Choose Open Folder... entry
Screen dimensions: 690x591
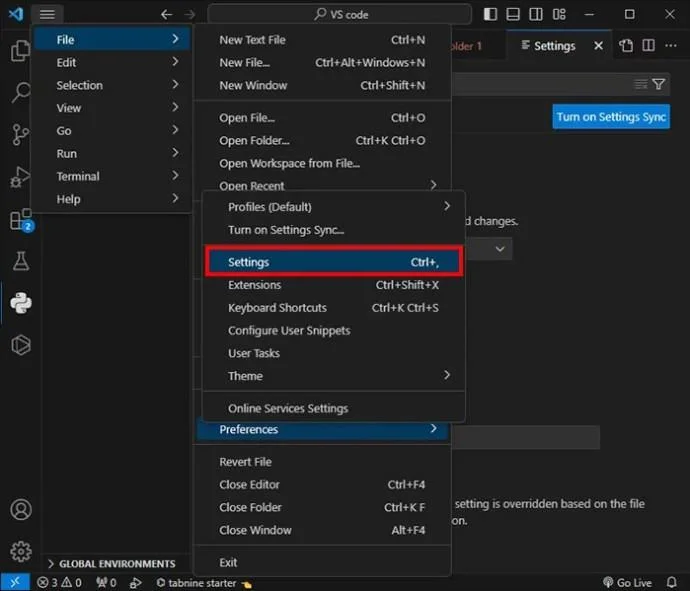[x=323, y=140]
